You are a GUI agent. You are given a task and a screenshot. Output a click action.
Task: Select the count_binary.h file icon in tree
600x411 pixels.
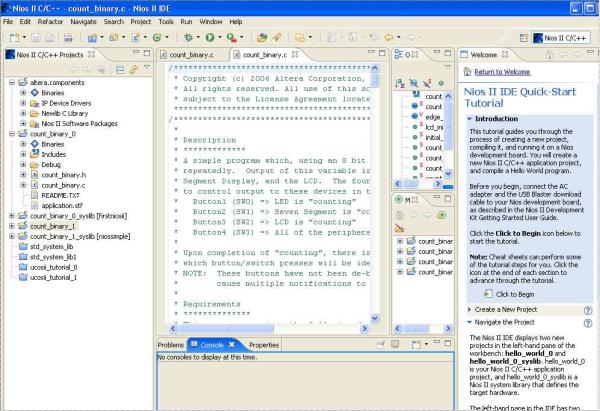[x=34, y=175]
